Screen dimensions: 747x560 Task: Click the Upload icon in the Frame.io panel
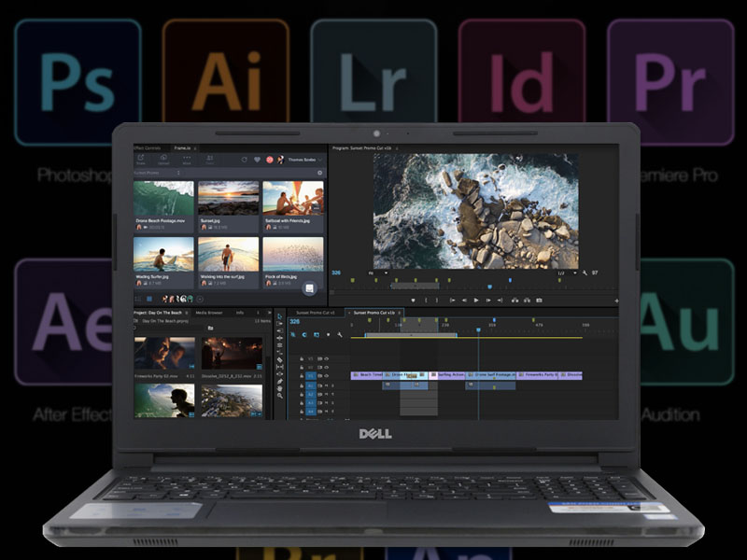point(163,159)
